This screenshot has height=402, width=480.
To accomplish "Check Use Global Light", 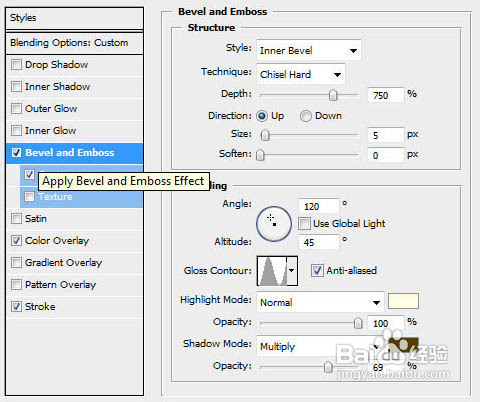I will (304, 223).
